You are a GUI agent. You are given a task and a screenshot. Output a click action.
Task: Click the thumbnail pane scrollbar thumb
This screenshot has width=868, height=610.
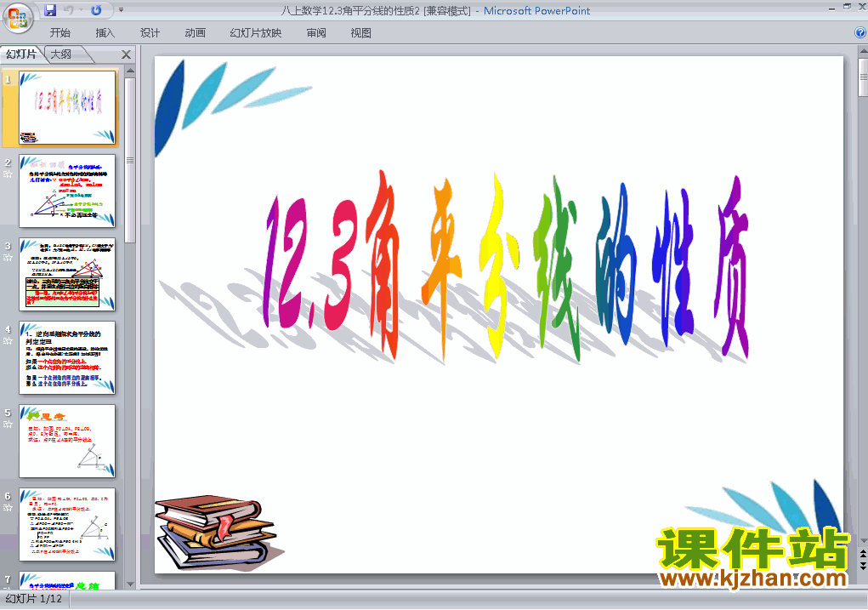click(130, 160)
